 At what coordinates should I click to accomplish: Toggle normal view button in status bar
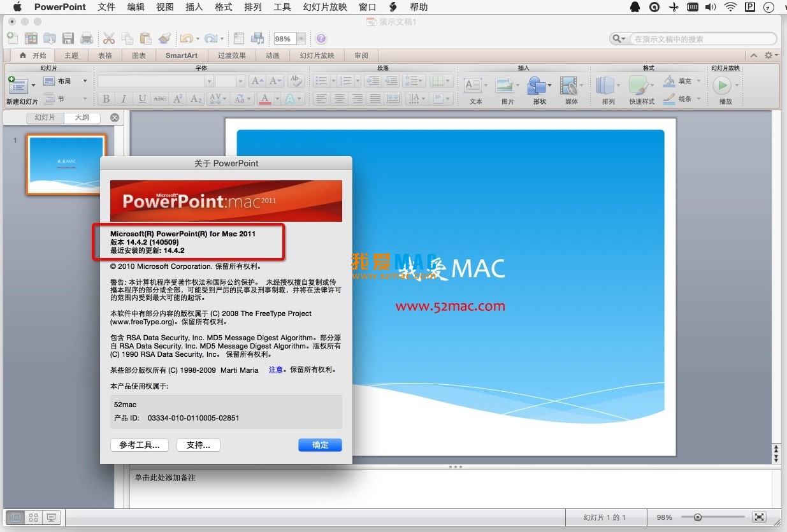point(16,517)
